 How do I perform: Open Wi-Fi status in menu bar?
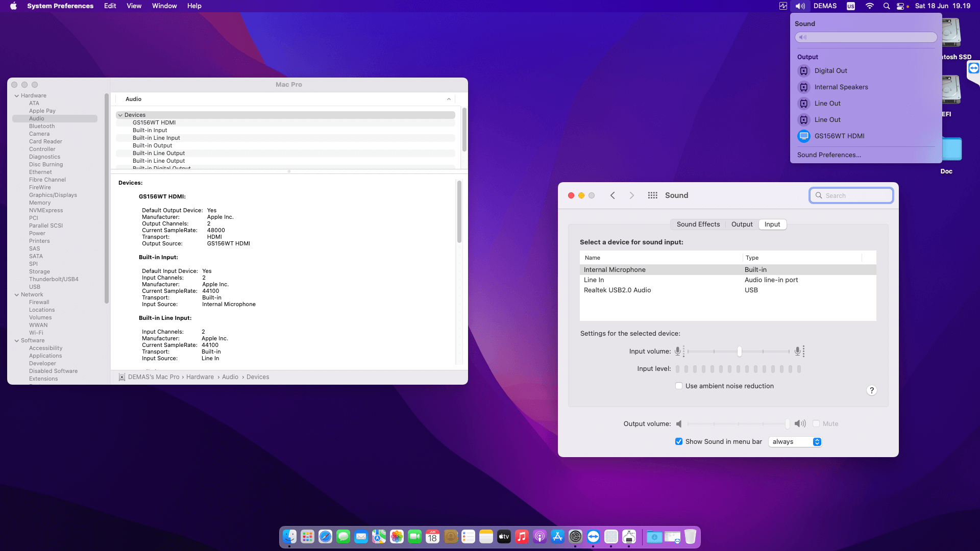coord(869,6)
